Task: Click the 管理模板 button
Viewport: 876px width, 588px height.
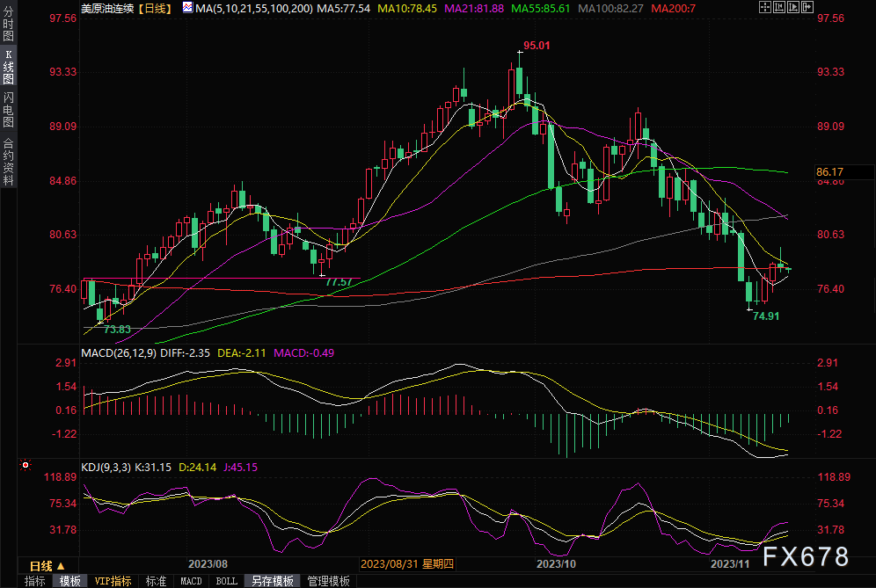Action: pos(329,581)
